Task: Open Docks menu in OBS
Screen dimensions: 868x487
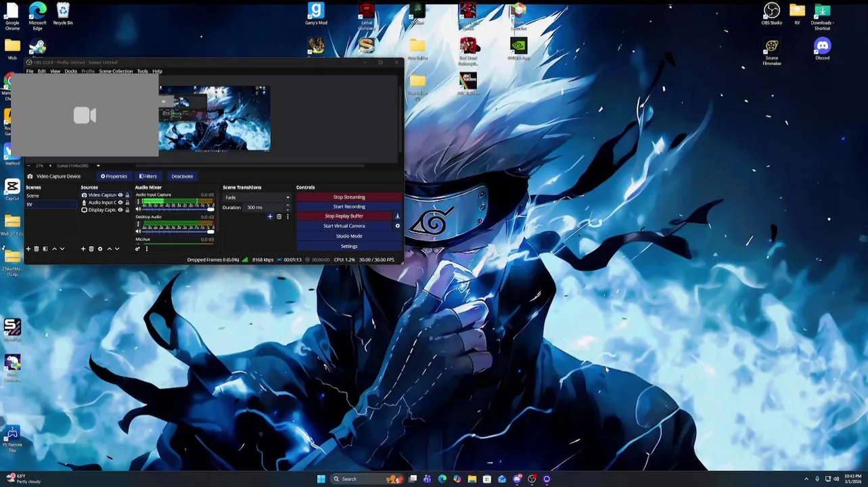Action: pyautogui.click(x=71, y=71)
